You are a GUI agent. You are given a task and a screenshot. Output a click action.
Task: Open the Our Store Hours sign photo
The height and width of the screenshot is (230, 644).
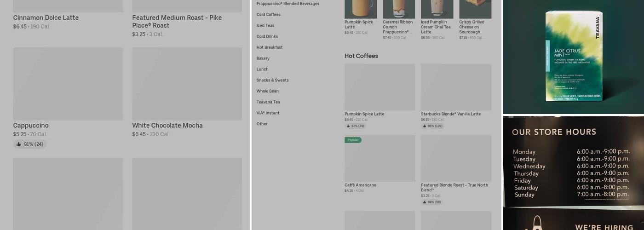point(574,161)
